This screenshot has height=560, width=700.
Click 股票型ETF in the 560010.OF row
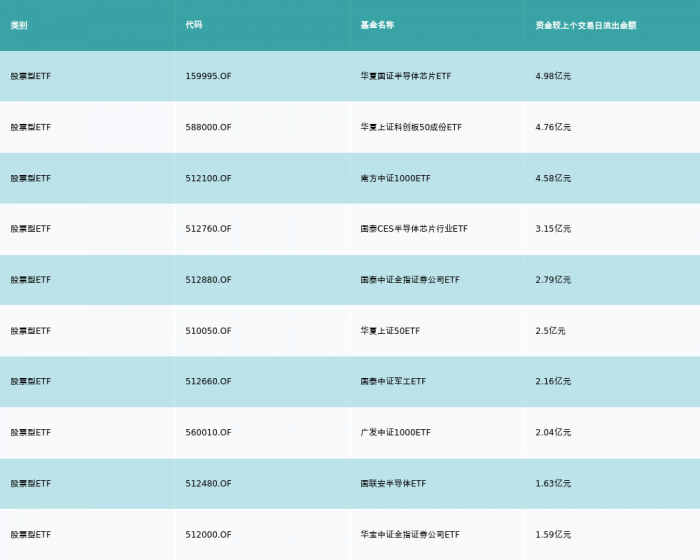tap(31, 432)
